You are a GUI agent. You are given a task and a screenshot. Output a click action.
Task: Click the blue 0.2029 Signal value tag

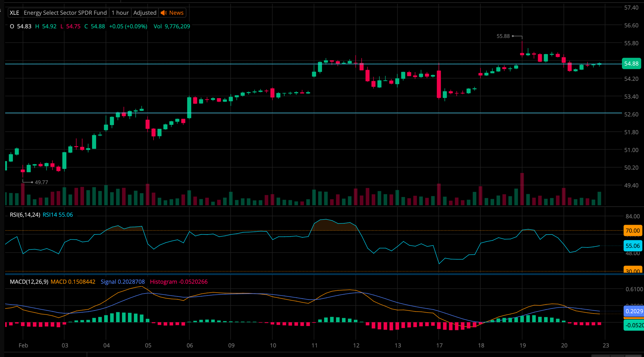634,311
